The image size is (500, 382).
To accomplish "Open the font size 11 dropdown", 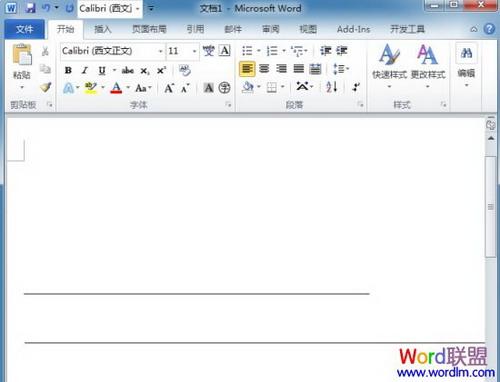I will click(x=194, y=51).
